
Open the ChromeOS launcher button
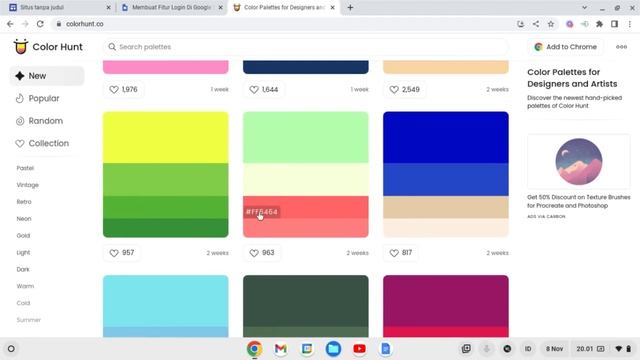pyautogui.click(x=11, y=349)
